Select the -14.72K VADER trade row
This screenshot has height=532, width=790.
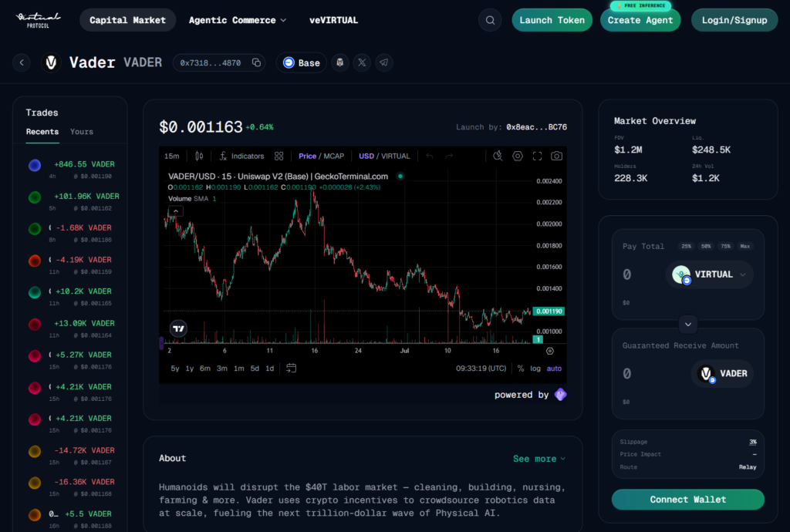click(70, 456)
